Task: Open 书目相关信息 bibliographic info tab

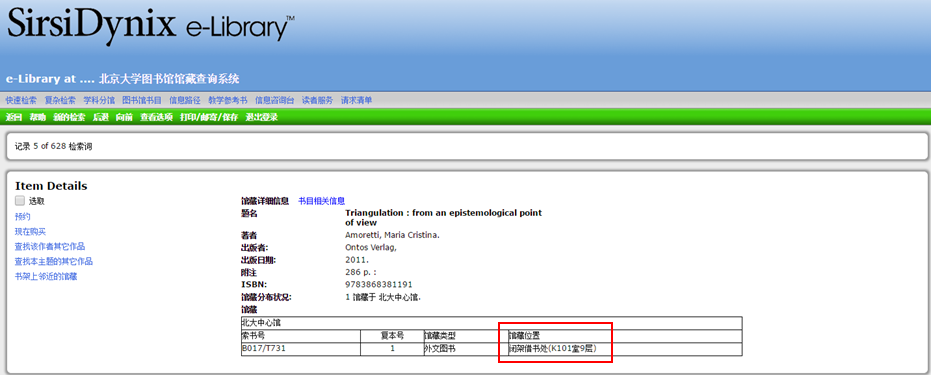Action: (321, 201)
